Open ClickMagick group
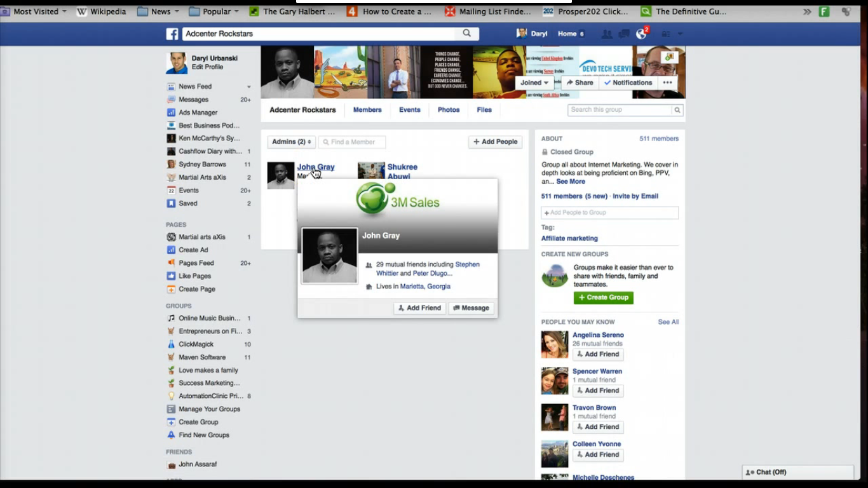This screenshot has height=488, width=868. [x=196, y=344]
